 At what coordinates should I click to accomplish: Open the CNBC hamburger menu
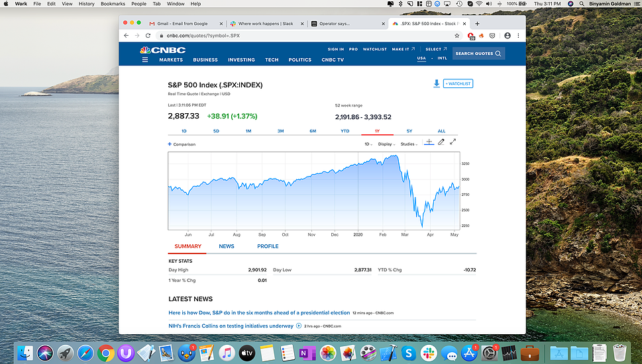(x=145, y=60)
